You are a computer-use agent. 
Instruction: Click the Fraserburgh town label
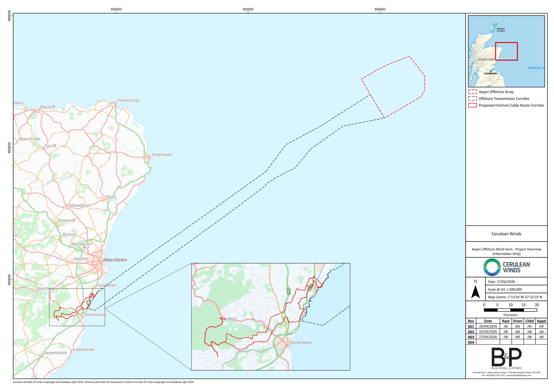[x=128, y=100]
